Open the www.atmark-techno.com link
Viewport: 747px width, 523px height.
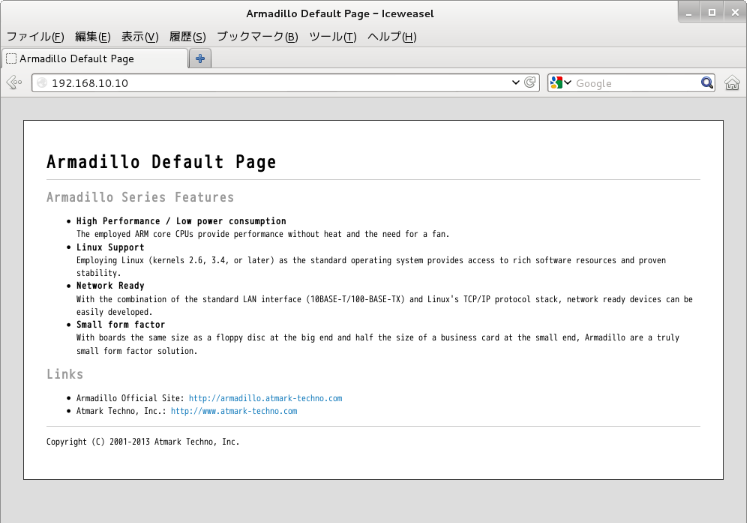pyautogui.click(x=233, y=411)
